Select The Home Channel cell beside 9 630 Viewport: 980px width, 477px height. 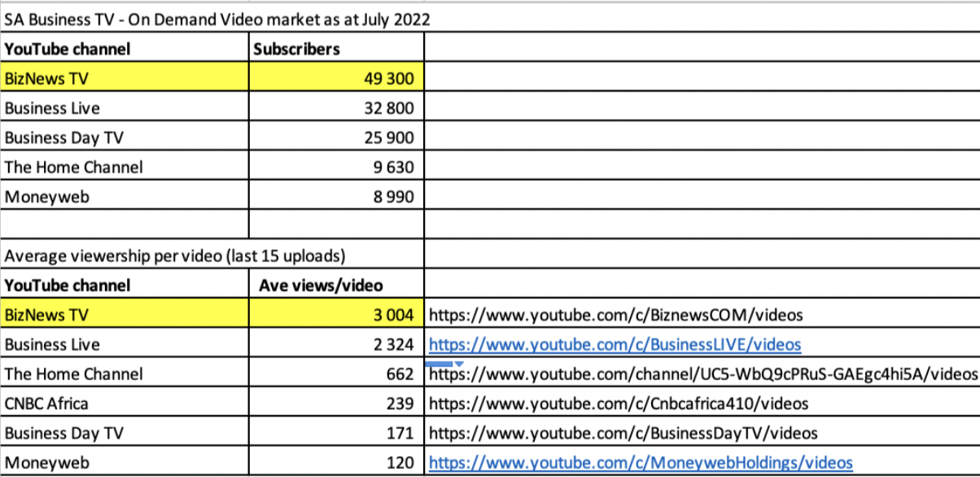click(x=125, y=167)
